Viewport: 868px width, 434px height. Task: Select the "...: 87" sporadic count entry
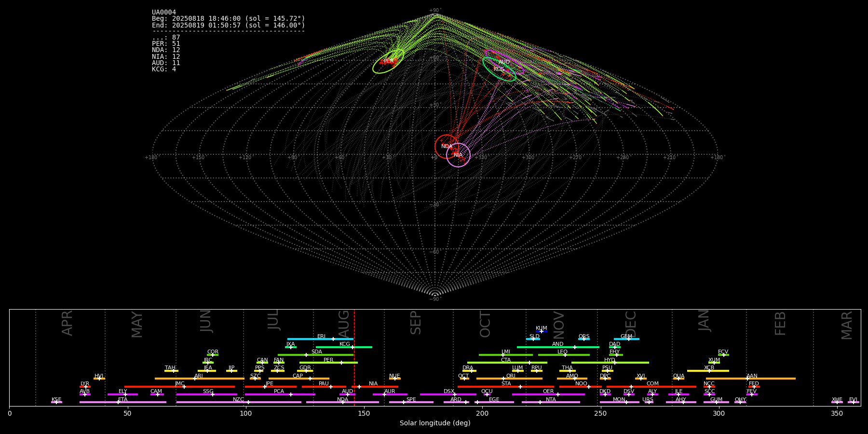[166, 38]
